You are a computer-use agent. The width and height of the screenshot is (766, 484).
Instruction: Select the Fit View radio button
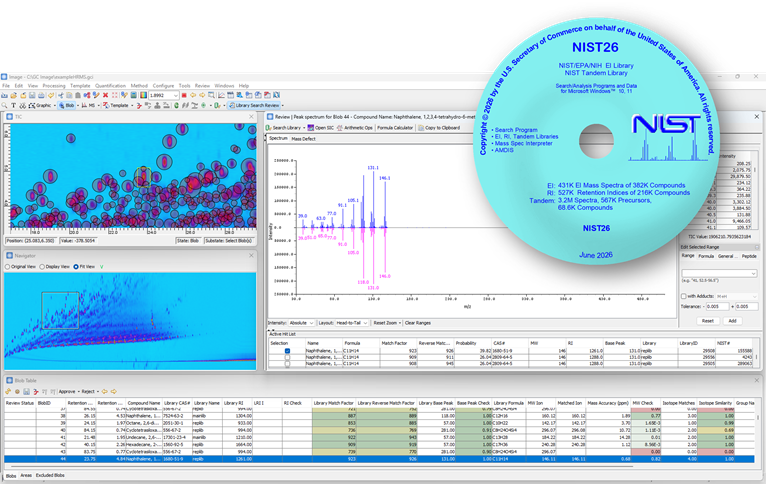(x=76, y=267)
